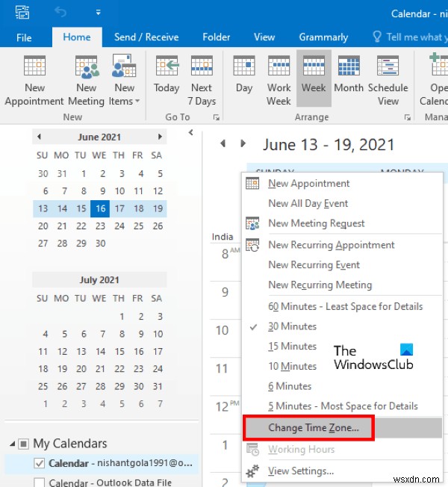Open the Send / Receive tab
Viewport: 448px width, 487px height.
click(146, 37)
